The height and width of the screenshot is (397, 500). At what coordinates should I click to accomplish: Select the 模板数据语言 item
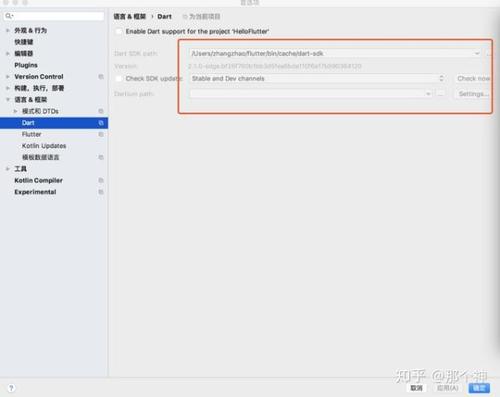coord(41,157)
